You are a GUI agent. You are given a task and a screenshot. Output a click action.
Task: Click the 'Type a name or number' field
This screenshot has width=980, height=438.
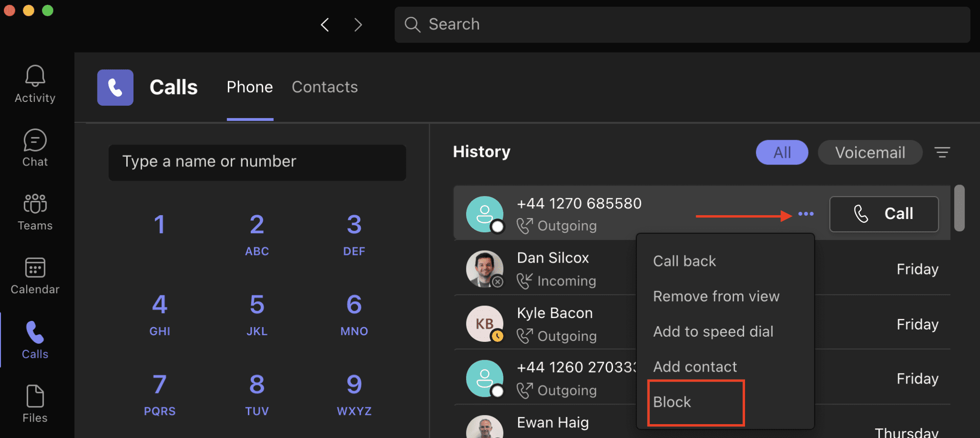[x=257, y=162]
